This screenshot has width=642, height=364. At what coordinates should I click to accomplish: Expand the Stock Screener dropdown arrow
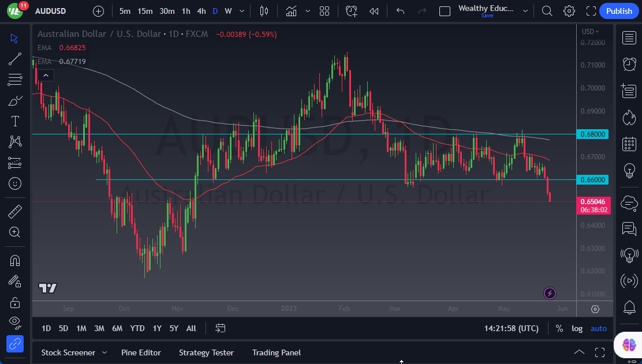point(104,352)
